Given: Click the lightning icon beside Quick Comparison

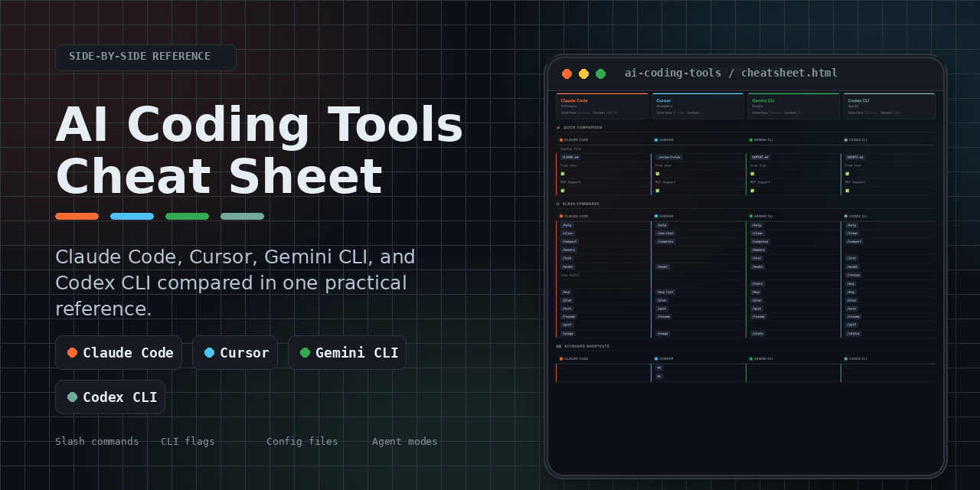Looking at the screenshot, I should 558,128.
